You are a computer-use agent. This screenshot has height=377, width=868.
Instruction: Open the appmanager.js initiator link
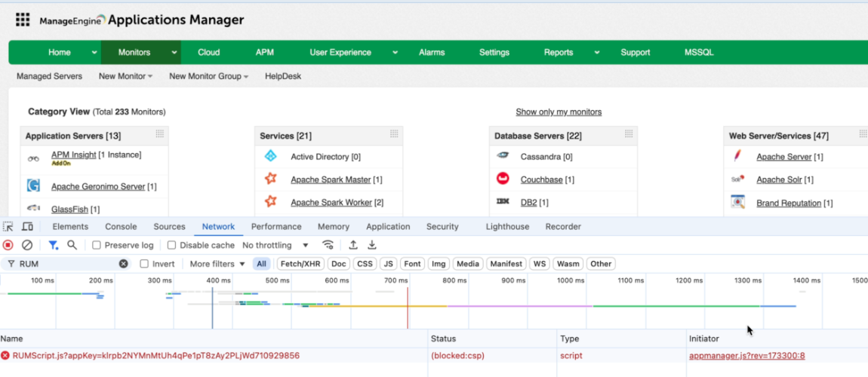tap(746, 356)
